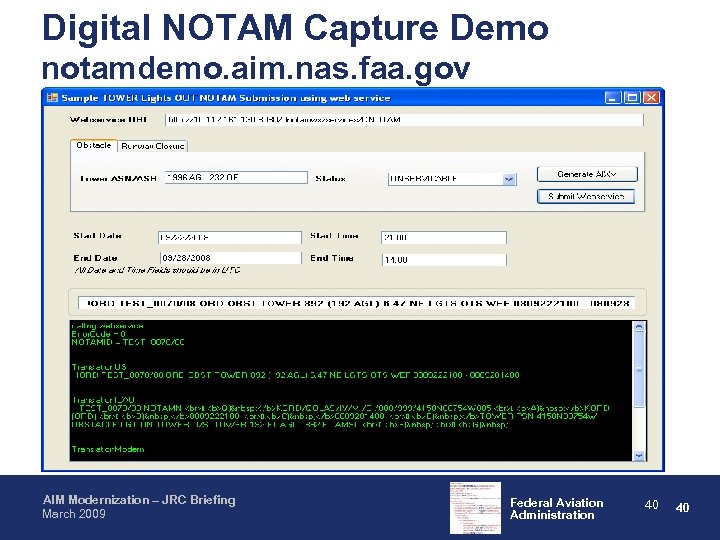This screenshot has width=720, height=540.
Task: Click the 'Translator Modern' console line
Action: (108, 449)
